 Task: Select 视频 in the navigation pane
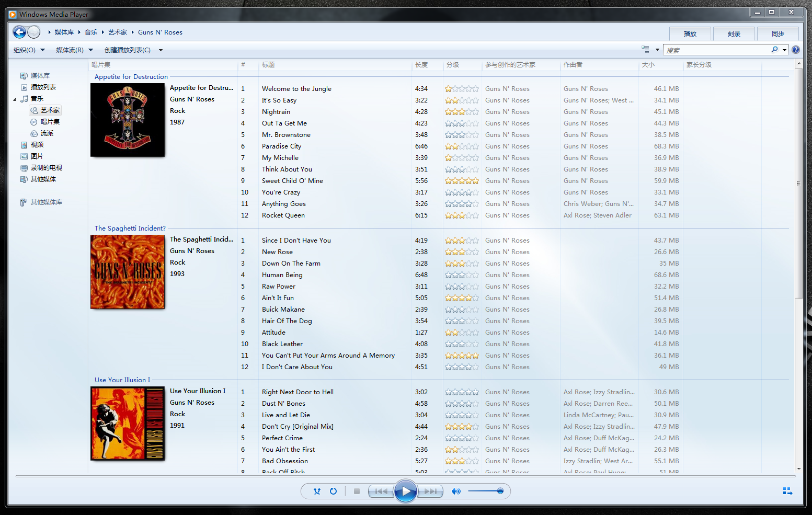pyautogui.click(x=37, y=145)
